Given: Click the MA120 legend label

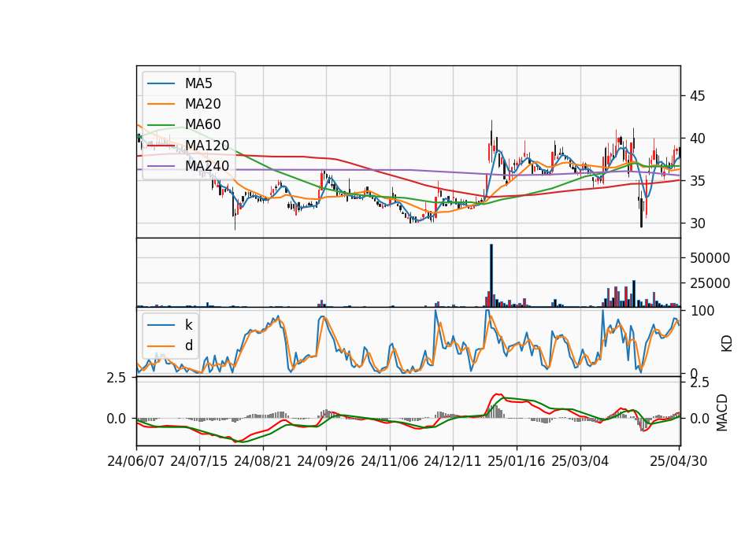Looking at the screenshot, I should [207, 146].
